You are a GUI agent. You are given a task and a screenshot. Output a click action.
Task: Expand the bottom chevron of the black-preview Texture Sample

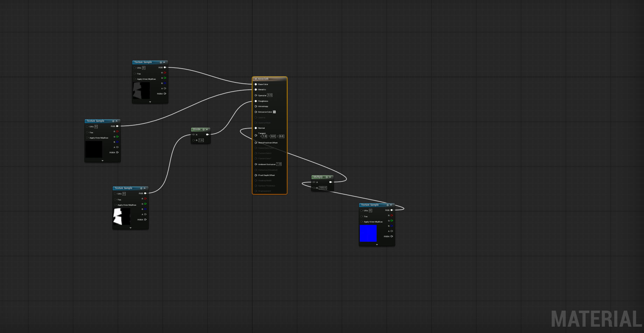(103, 161)
